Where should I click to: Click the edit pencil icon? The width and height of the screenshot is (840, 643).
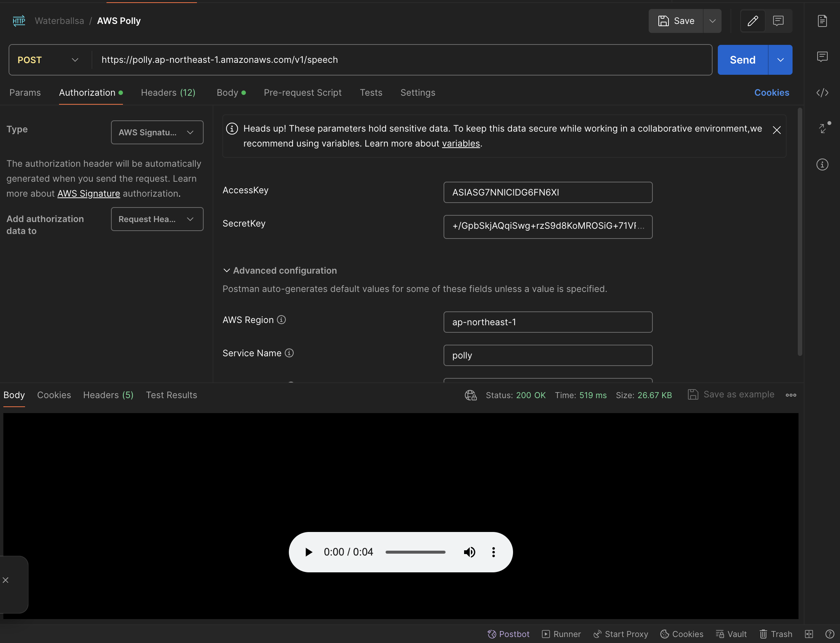753,21
